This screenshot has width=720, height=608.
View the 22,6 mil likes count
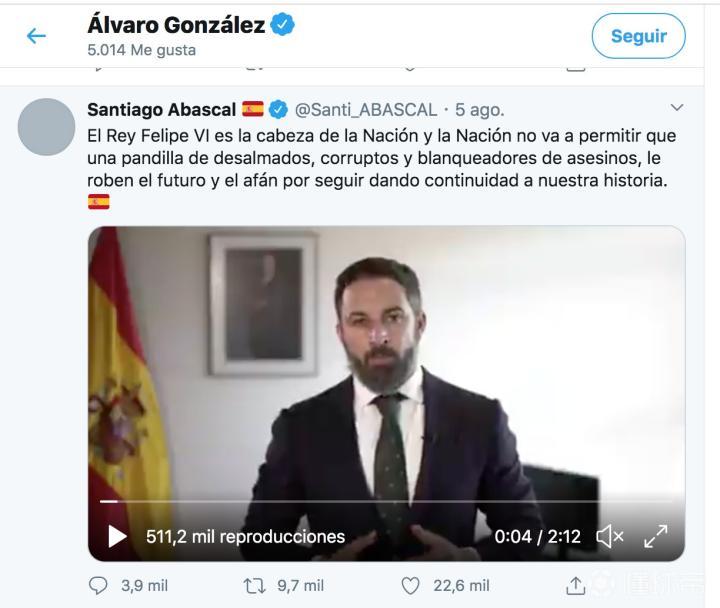click(461, 585)
